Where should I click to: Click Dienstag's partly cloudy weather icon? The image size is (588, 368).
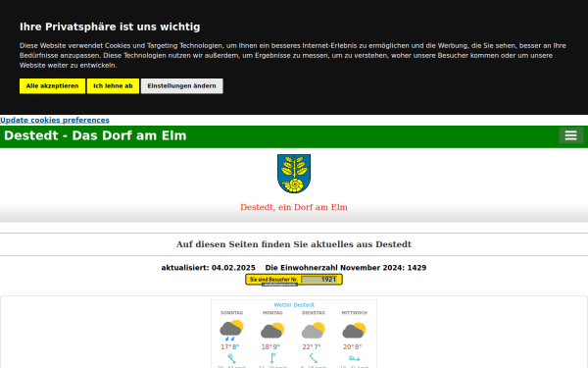tap(314, 330)
